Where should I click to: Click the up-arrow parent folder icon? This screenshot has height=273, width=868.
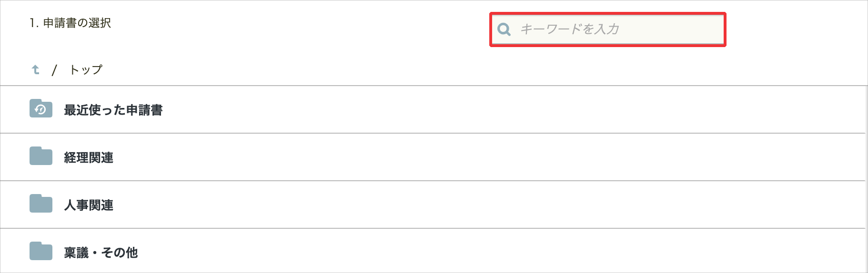(36, 70)
